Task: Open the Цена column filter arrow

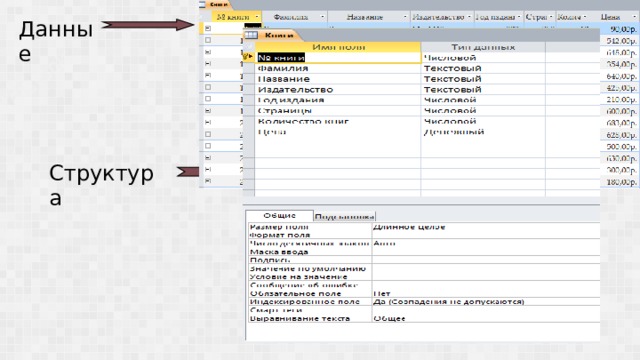Action: (x=634, y=17)
